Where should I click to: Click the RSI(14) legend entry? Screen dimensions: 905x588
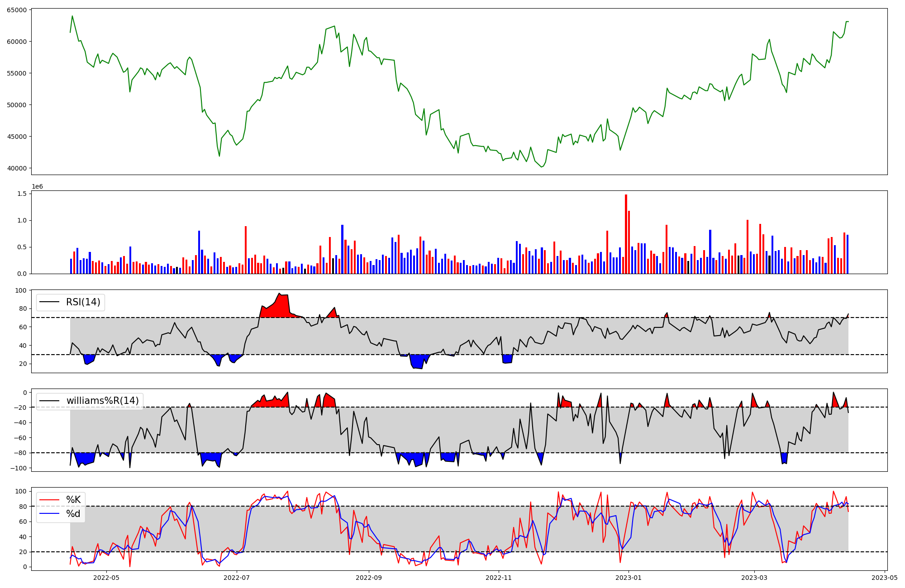[83, 302]
